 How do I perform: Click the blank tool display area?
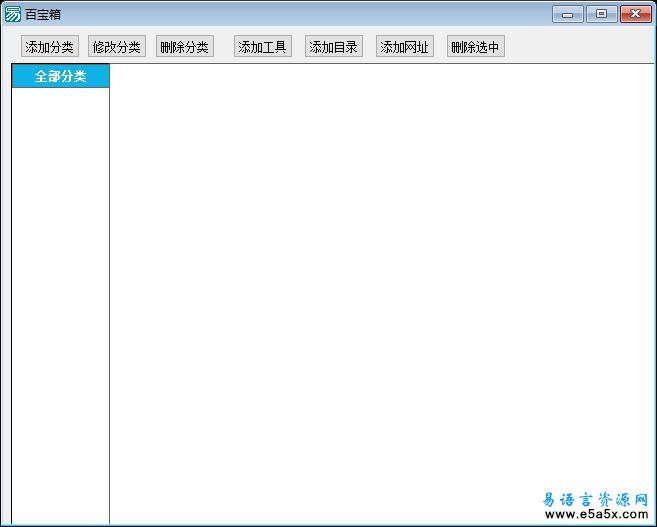(x=380, y=280)
